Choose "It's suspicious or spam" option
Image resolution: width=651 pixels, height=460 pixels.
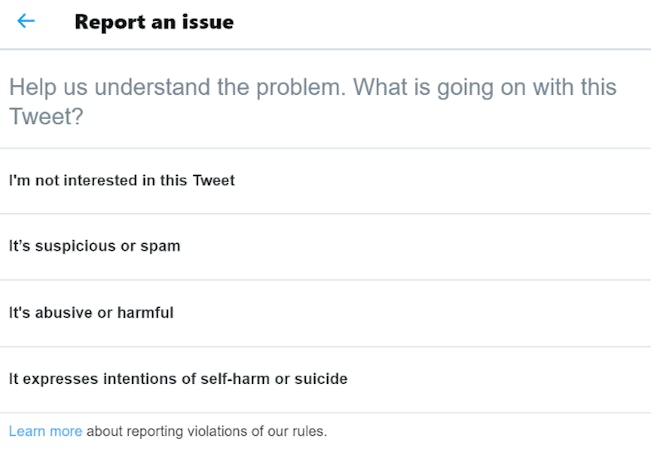pyautogui.click(x=95, y=246)
